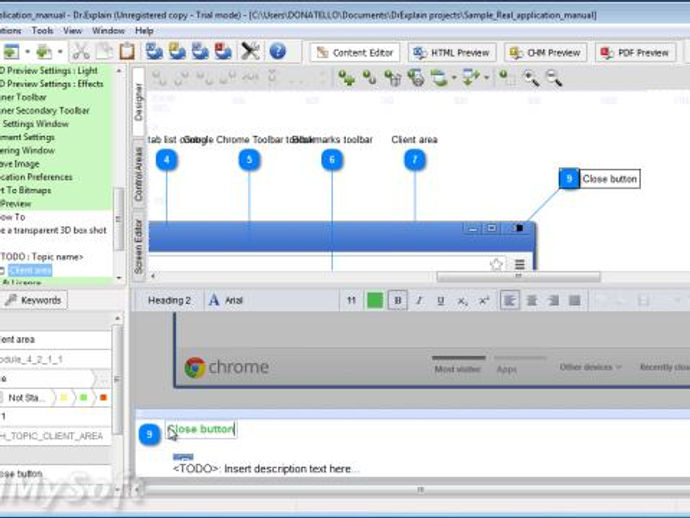This screenshot has width=690, height=518.
Task: Switch to Control Areas vertical tab
Action: coord(138,173)
